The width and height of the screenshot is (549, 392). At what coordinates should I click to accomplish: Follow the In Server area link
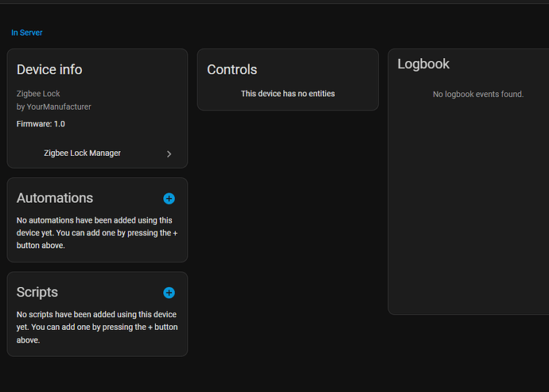click(x=27, y=33)
